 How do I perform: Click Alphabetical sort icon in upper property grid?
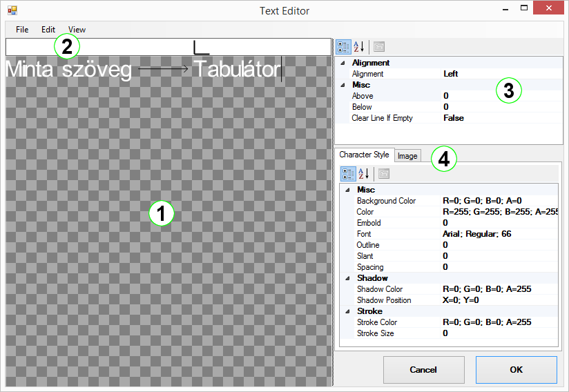pos(358,47)
